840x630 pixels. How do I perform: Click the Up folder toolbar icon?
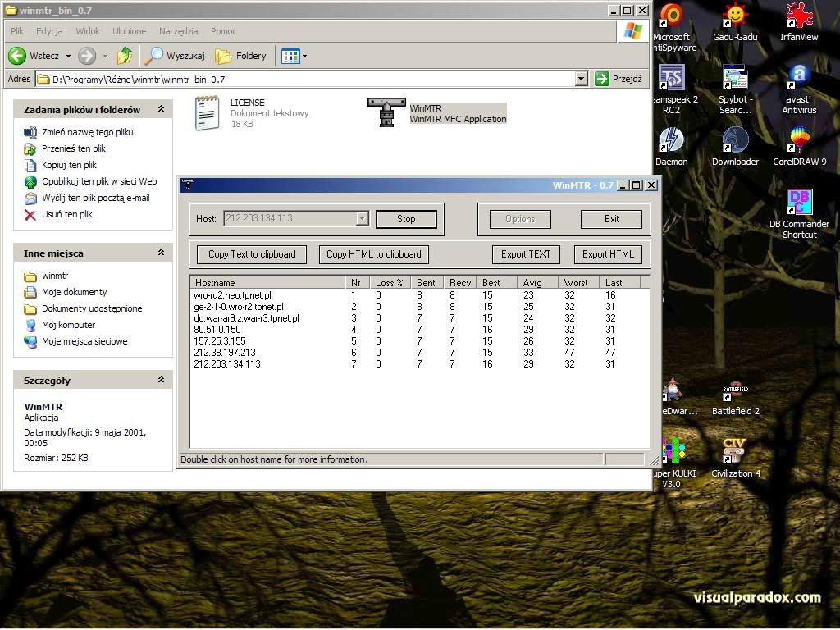pyautogui.click(x=125, y=56)
